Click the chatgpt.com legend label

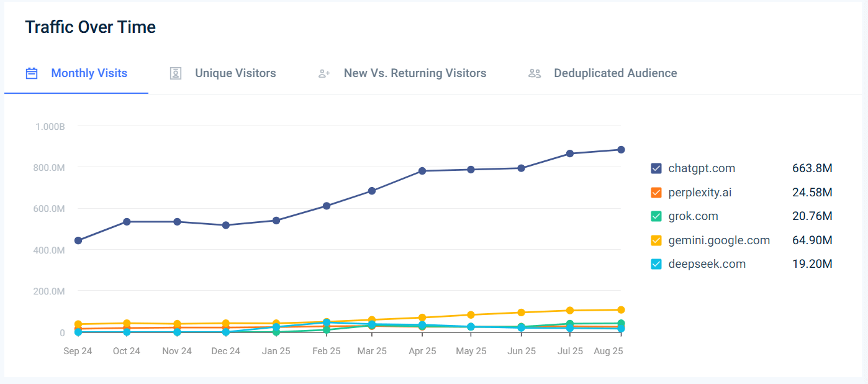coord(702,168)
